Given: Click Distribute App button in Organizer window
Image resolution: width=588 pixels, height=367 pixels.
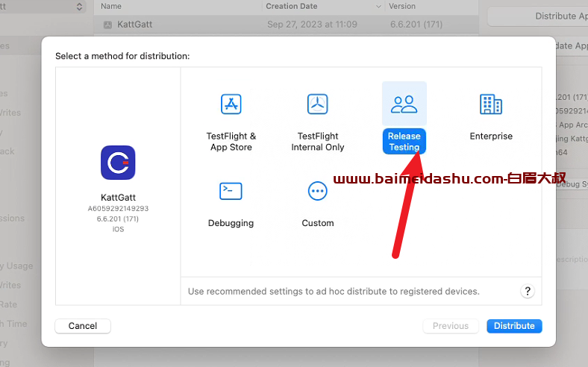Looking at the screenshot, I should (537, 16).
